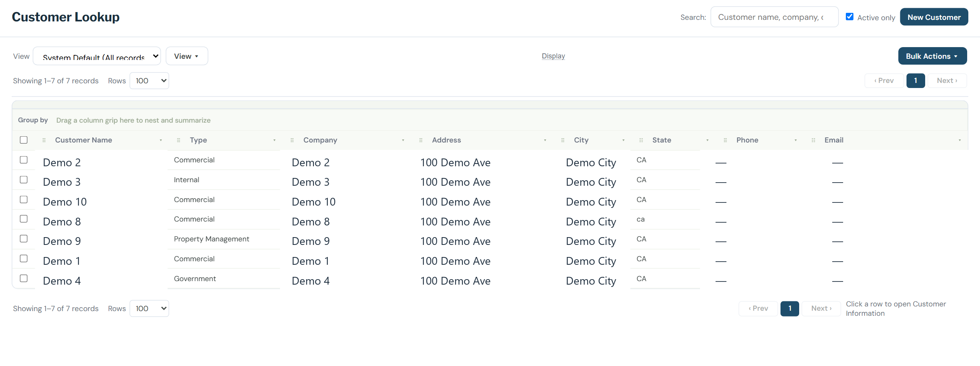The image size is (980, 366).
Task: Open the City column menu arrow
Action: tap(623, 141)
